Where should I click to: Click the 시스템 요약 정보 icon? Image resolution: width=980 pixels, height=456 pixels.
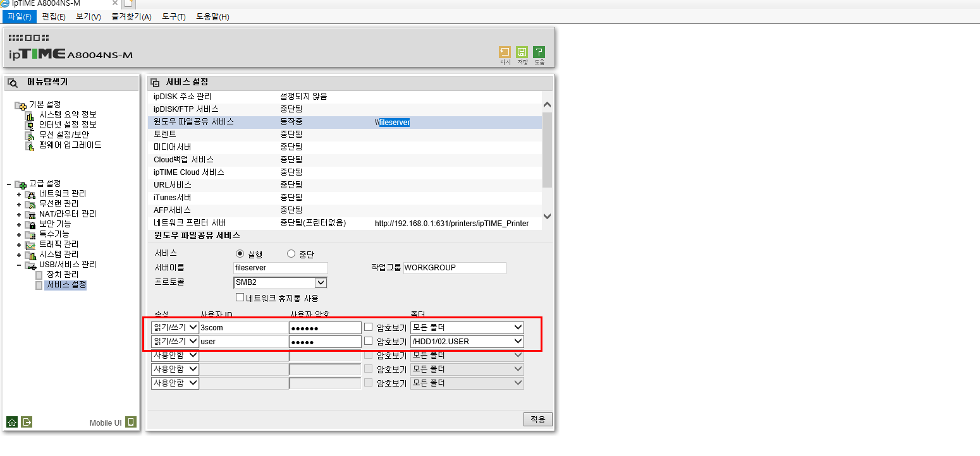pyautogui.click(x=30, y=115)
